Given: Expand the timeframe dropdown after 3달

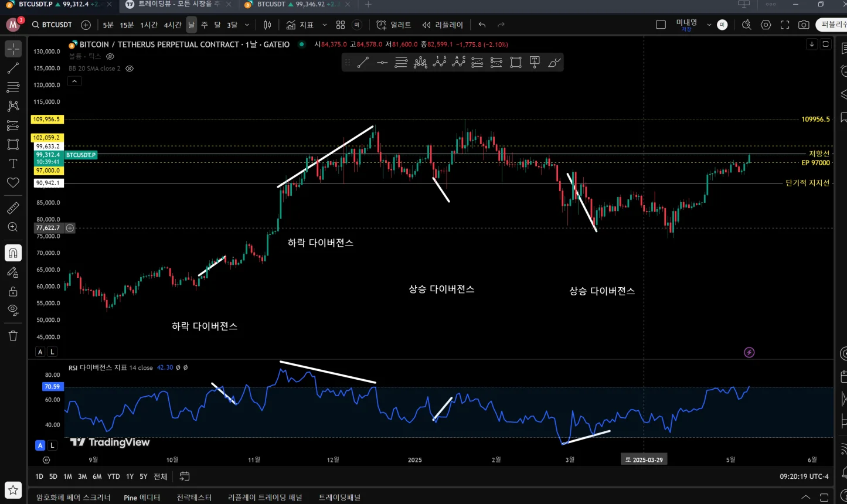Looking at the screenshot, I should click(247, 25).
